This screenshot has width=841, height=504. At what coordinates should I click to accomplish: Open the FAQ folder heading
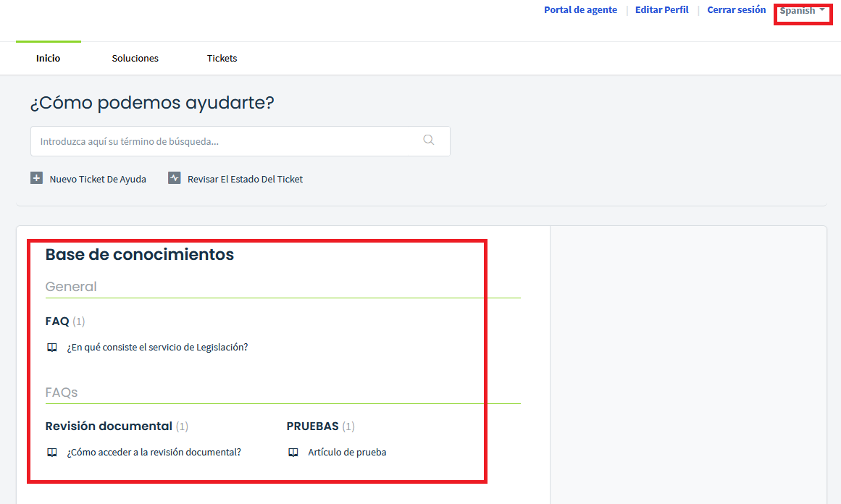point(57,321)
